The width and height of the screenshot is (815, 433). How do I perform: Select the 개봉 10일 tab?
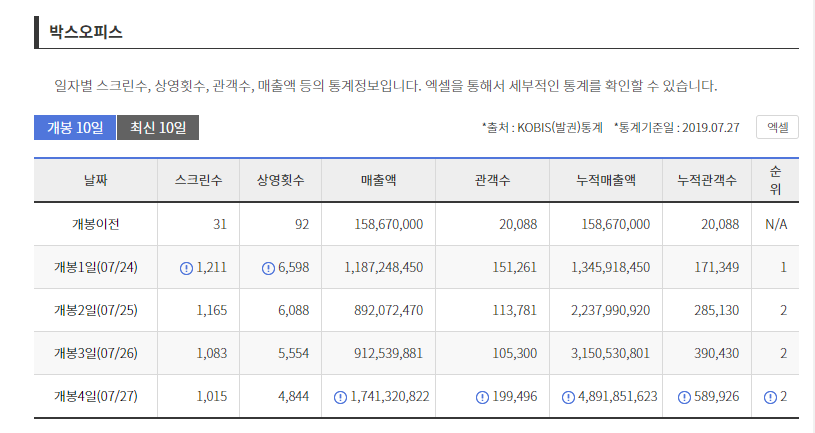(75, 127)
